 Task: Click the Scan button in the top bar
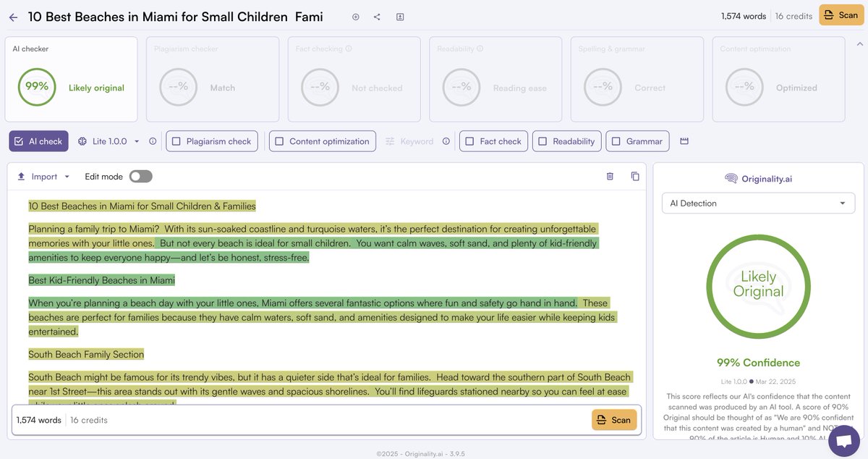tap(841, 15)
